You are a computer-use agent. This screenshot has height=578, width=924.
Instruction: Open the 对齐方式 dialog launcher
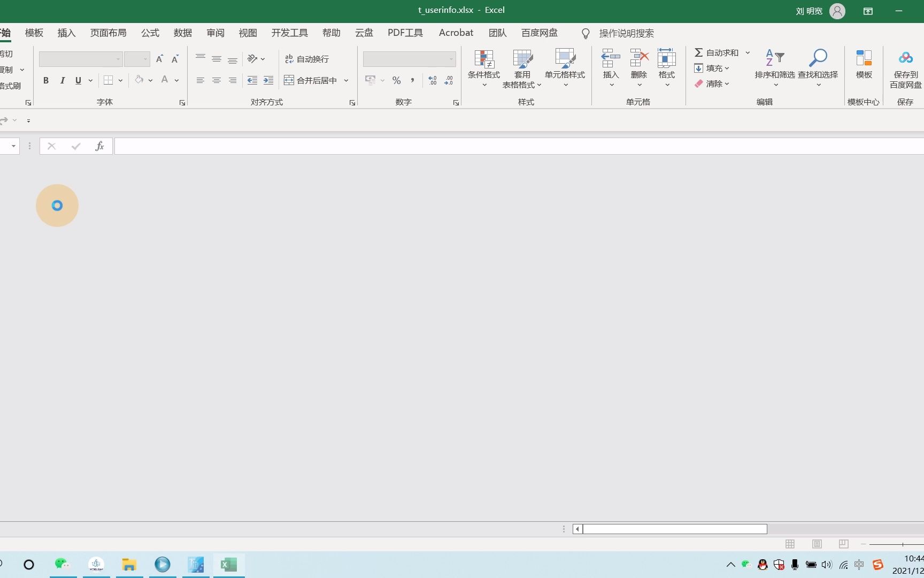[x=352, y=103]
